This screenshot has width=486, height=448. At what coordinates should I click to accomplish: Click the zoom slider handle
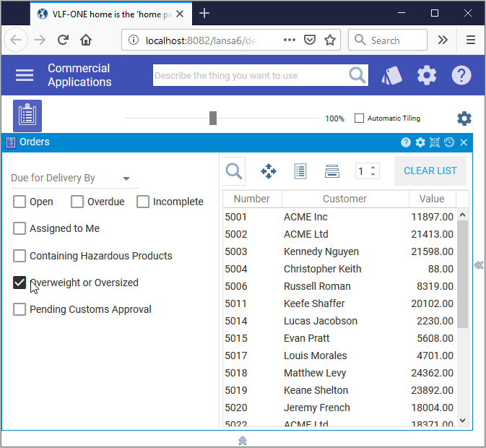pyautogui.click(x=213, y=119)
